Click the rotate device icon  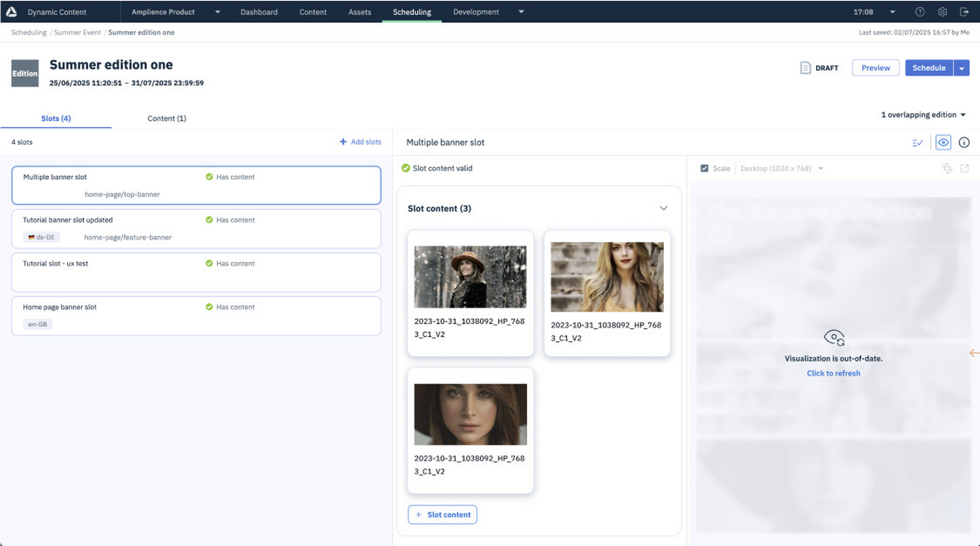pyautogui.click(x=947, y=168)
